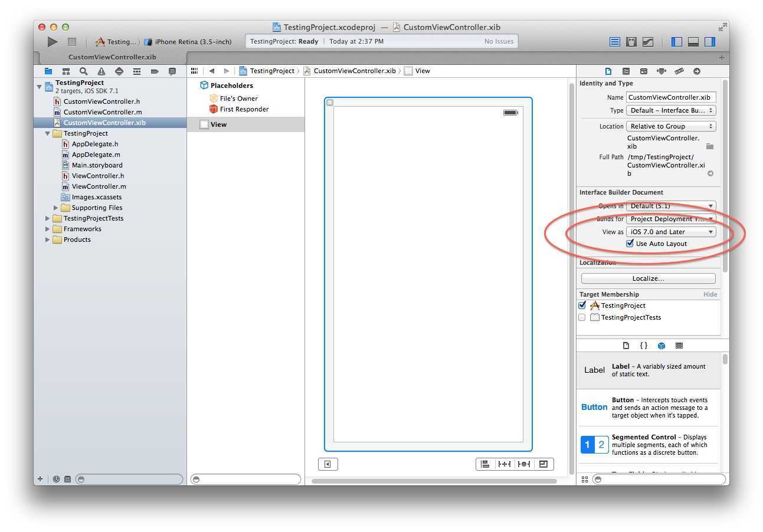Expand the Frameworks group

[x=48, y=229]
